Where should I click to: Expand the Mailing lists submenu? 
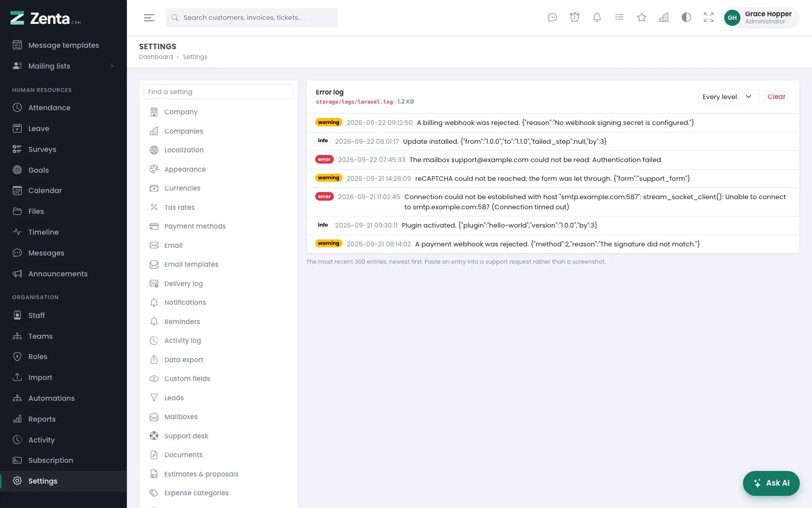pyautogui.click(x=63, y=66)
